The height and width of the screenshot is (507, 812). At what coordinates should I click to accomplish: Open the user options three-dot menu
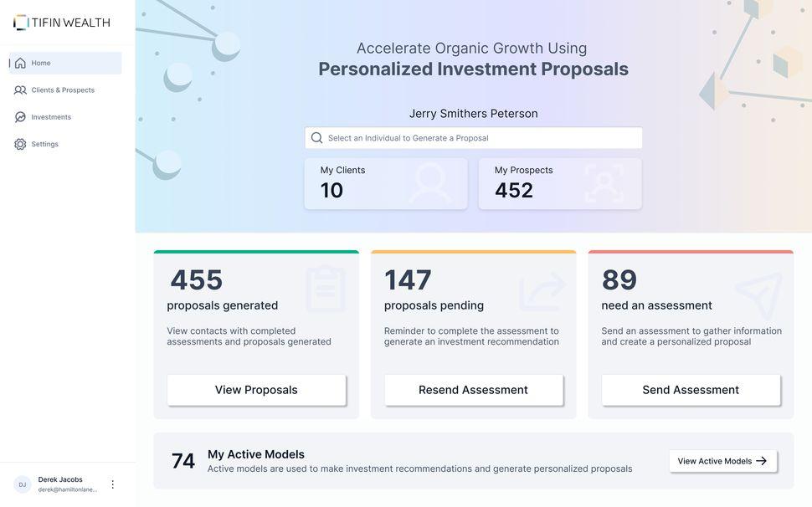(x=113, y=484)
